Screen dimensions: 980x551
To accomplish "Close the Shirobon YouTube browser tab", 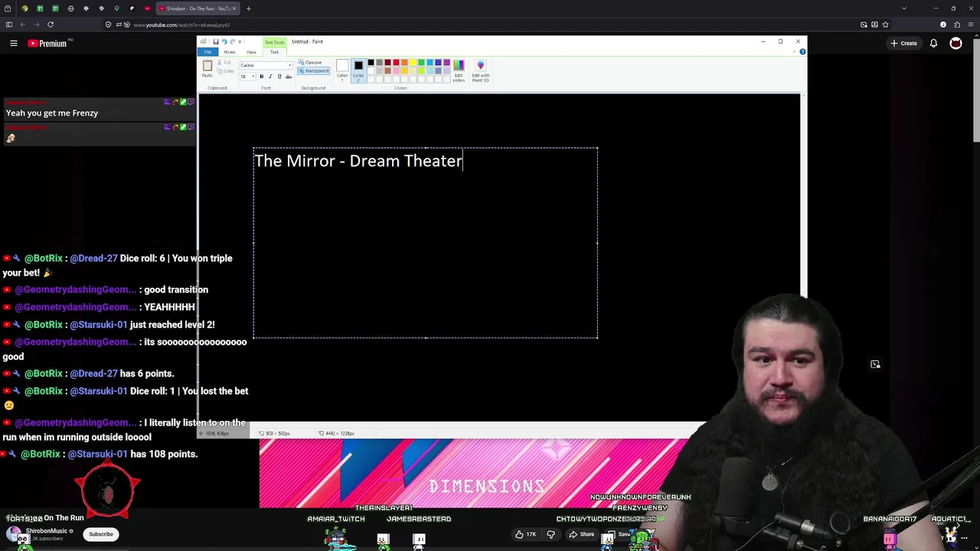I will pos(234,8).
